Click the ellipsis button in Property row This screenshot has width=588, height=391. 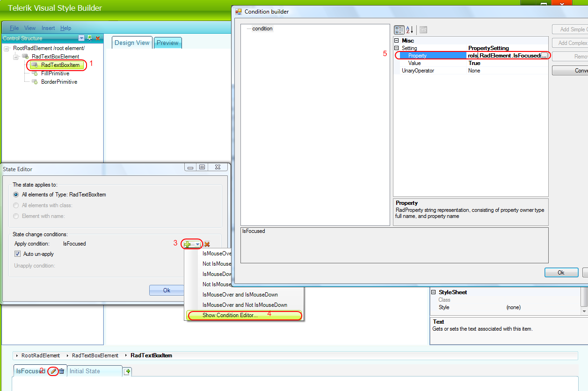click(544, 56)
